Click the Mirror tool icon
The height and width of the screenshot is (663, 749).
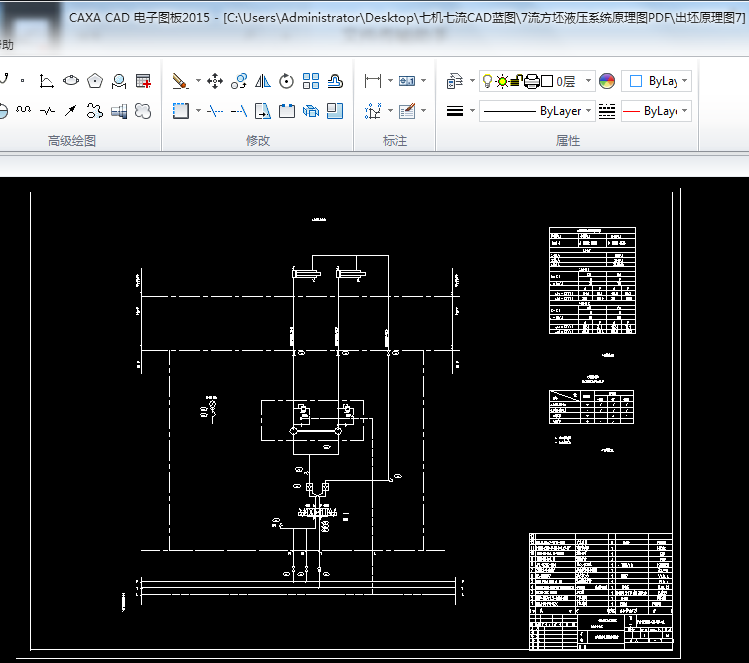tap(263, 81)
